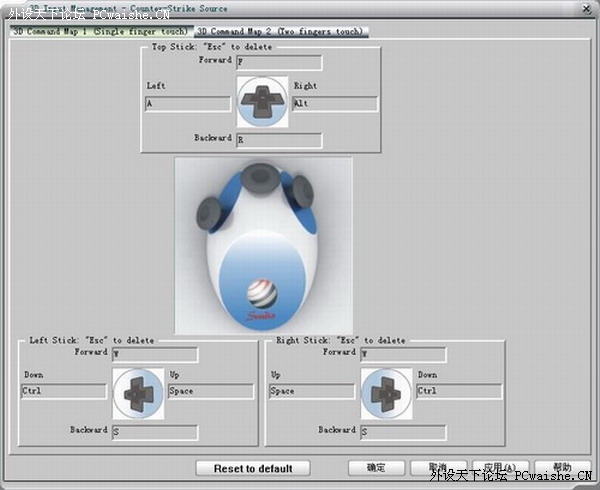Screen dimensions: 600x490
Task: Click the Right Stick D-pad icon
Action: point(385,393)
